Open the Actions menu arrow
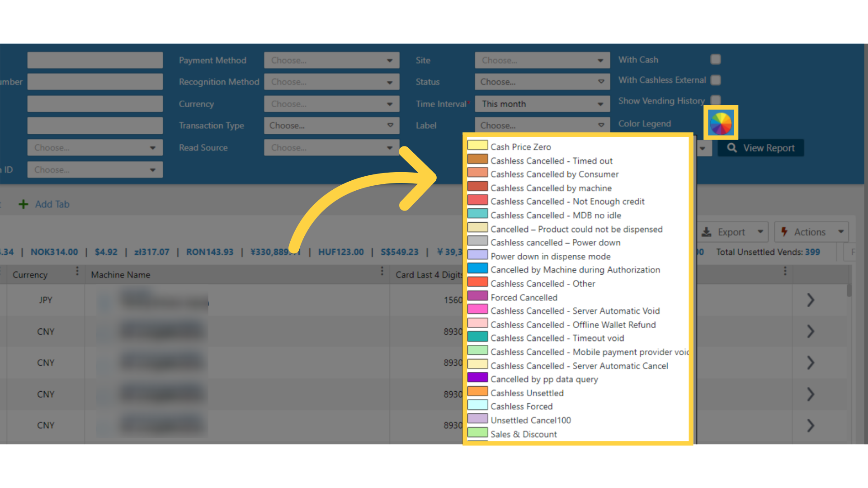Image resolution: width=868 pixels, height=488 pixels. [841, 232]
